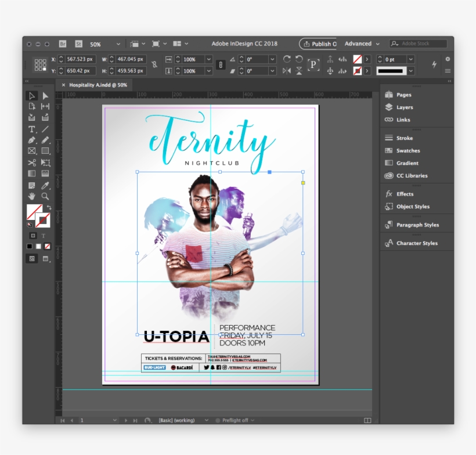476x455 pixels.
Task: Click the black fill color swatch
Action: [30, 246]
